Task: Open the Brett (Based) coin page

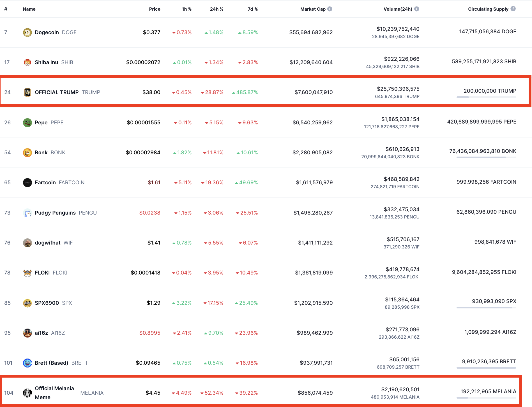Action: coord(51,363)
